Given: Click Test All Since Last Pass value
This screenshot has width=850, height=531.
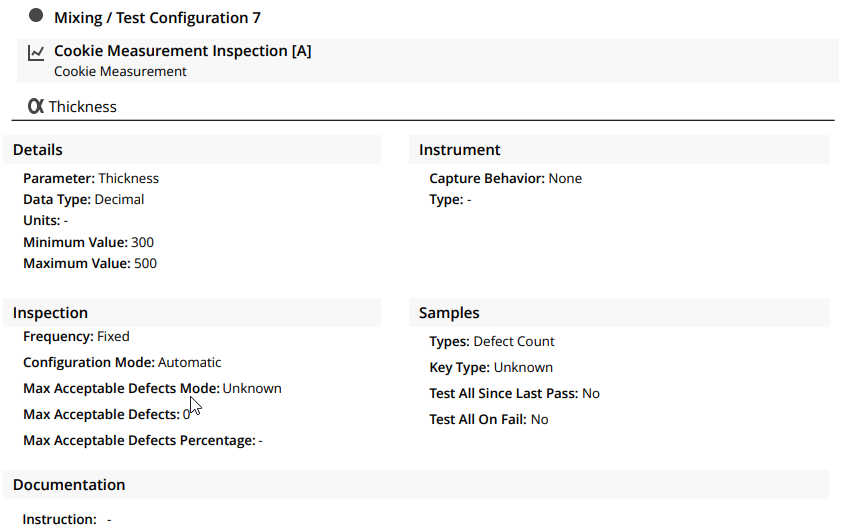Looking at the screenshot, I should 590,393.
